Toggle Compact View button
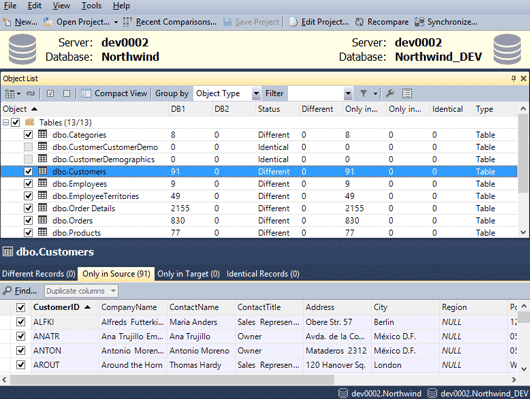The height and width of the screenshot is (399, 530). [114, 93]
